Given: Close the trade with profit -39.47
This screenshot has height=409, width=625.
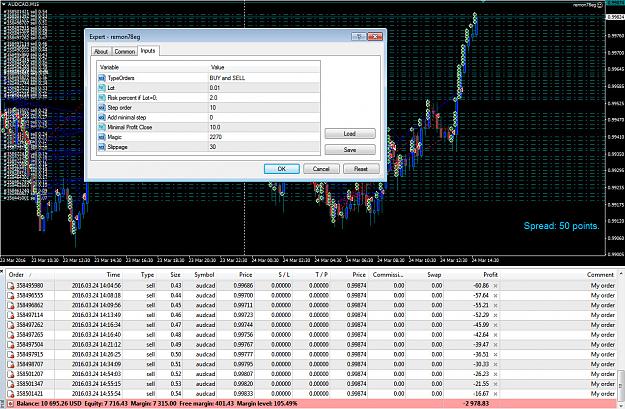Looking at the screenshot, I should tap(495, 344).
